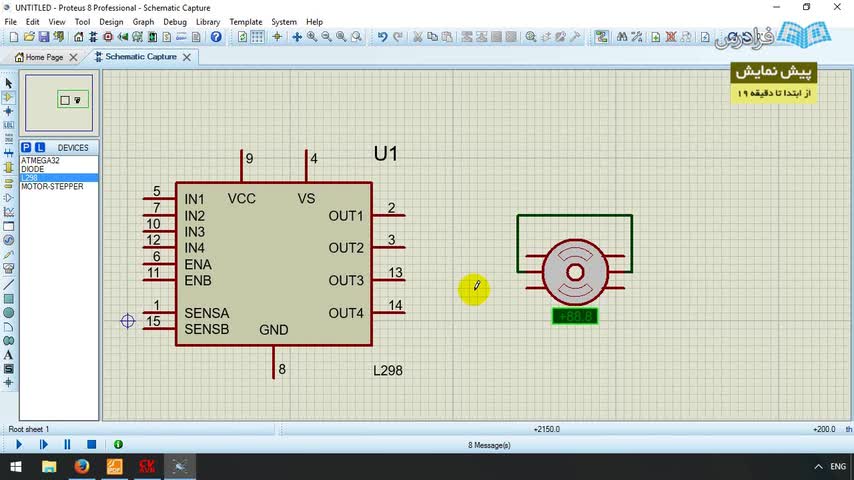Image resolution: width=854 pixels, height=480 pixels.
Task: Click the Undo arrow icon
Action: click(382, 37)
